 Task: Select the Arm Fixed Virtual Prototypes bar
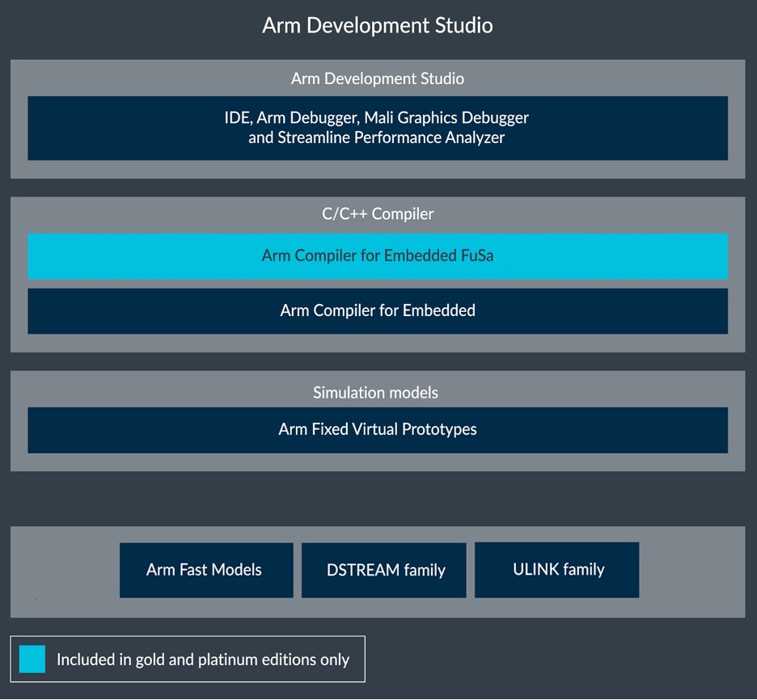click(377, 429)
